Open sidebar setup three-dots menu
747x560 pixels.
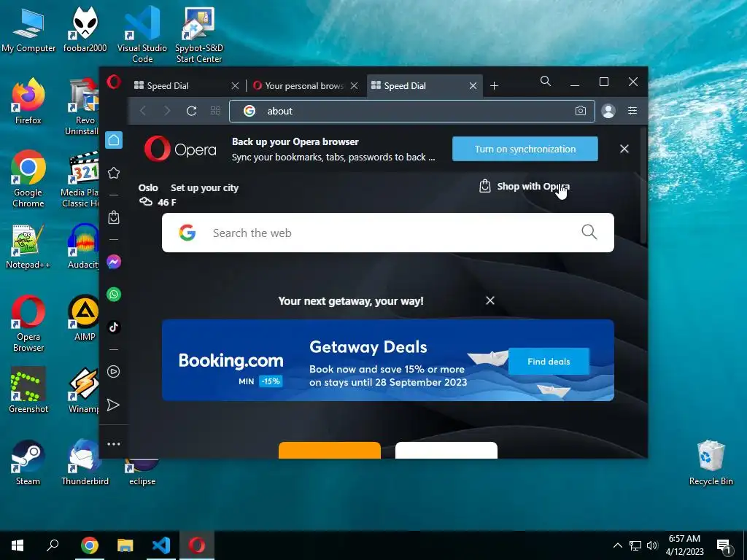pos(114,444)
